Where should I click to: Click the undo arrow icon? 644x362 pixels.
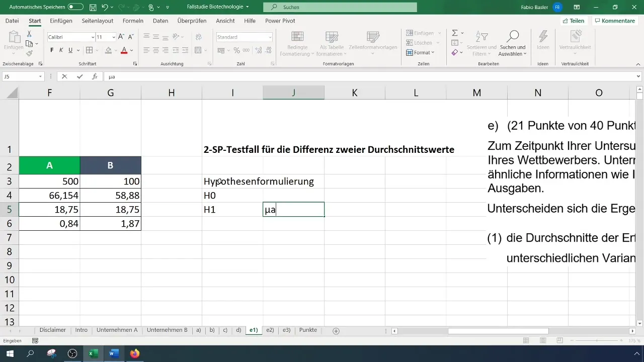pyautogui.click(x=105, y=7)
